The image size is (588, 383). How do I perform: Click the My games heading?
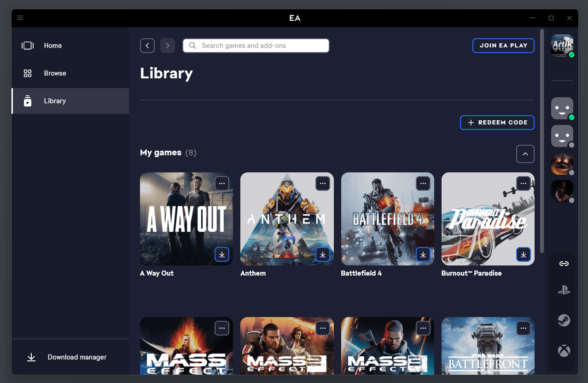(x=161, y=153)
